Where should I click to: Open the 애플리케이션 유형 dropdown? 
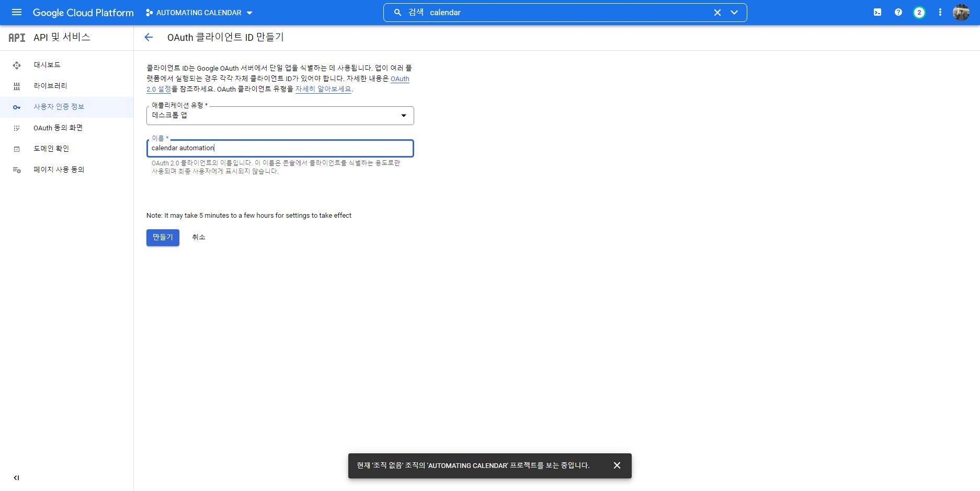pyautogui.click(x=280, y=116)
